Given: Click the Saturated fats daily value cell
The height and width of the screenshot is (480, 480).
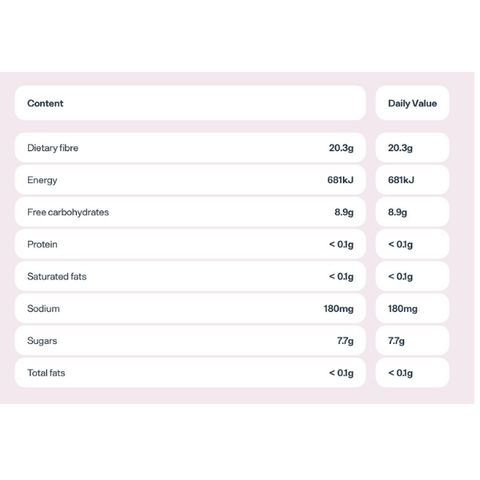Looking at the screenshot, I should pyautogui.click(x=412, y=276).
